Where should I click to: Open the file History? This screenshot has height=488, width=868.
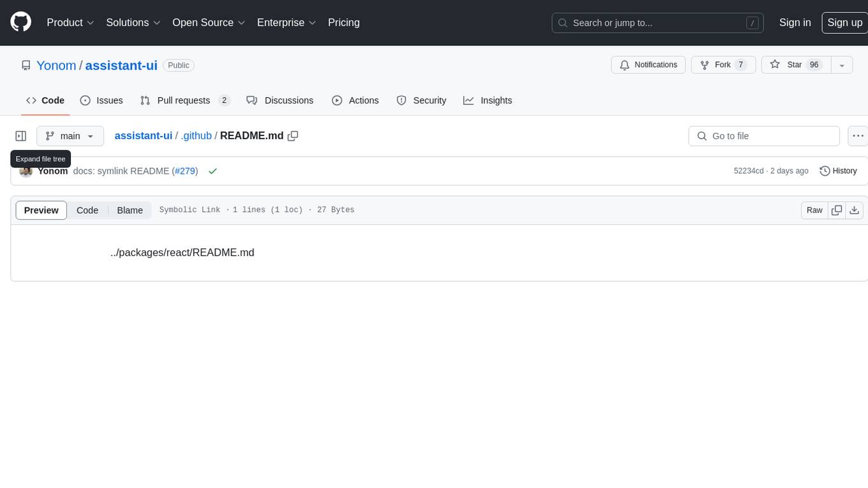(x=838, y=171)
